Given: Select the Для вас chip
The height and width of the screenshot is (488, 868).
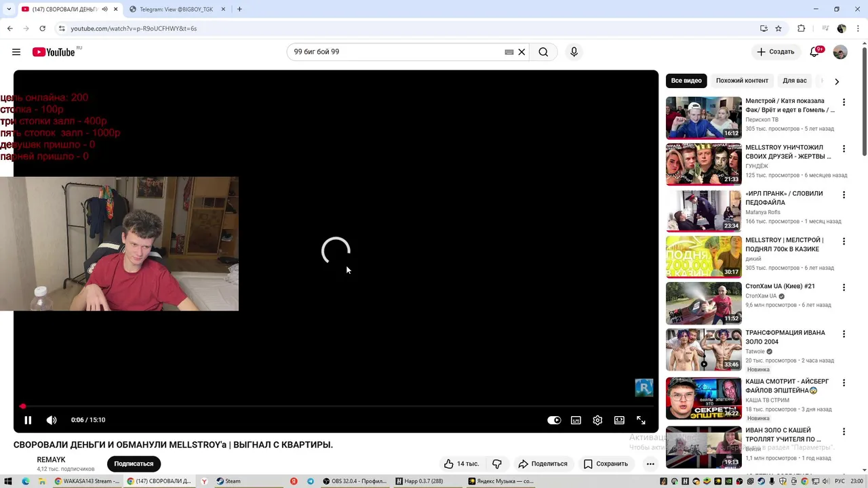Looking at the screenshot, I should [795, 81].
